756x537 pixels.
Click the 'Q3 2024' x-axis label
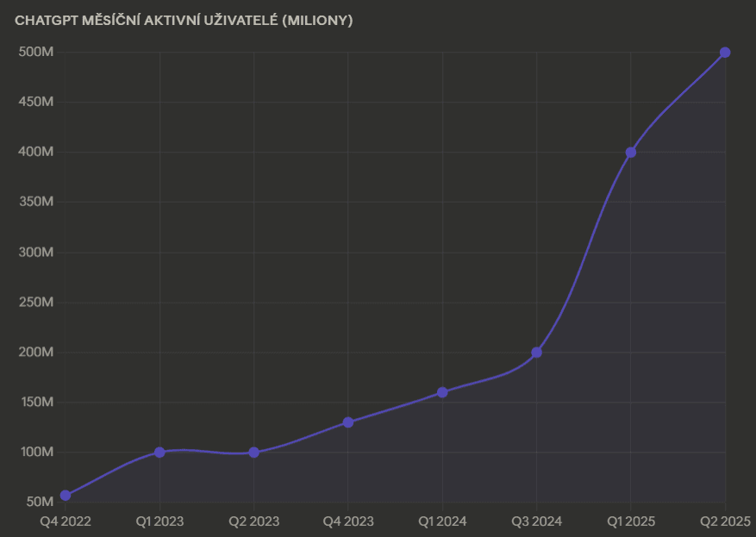(x=537, y=521)
